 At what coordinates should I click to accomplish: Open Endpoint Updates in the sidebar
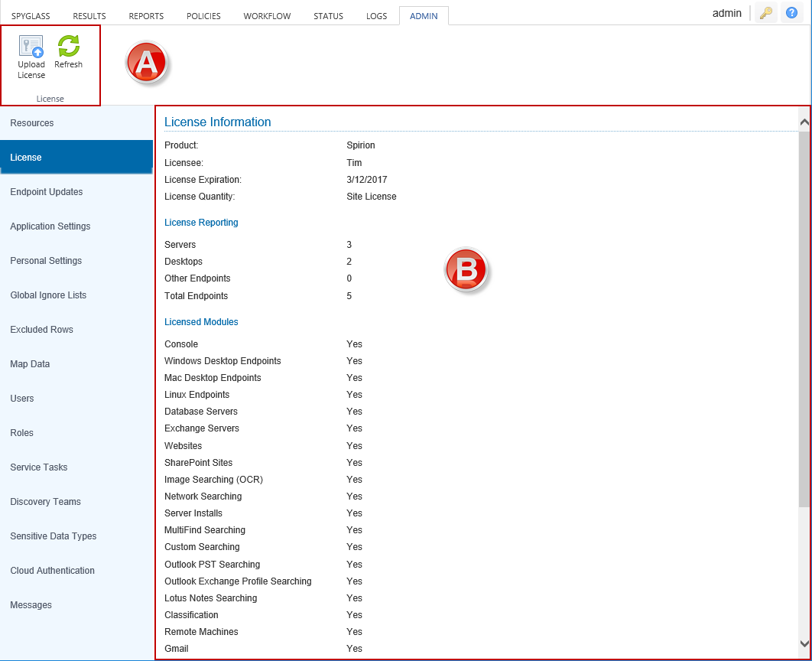47,192
